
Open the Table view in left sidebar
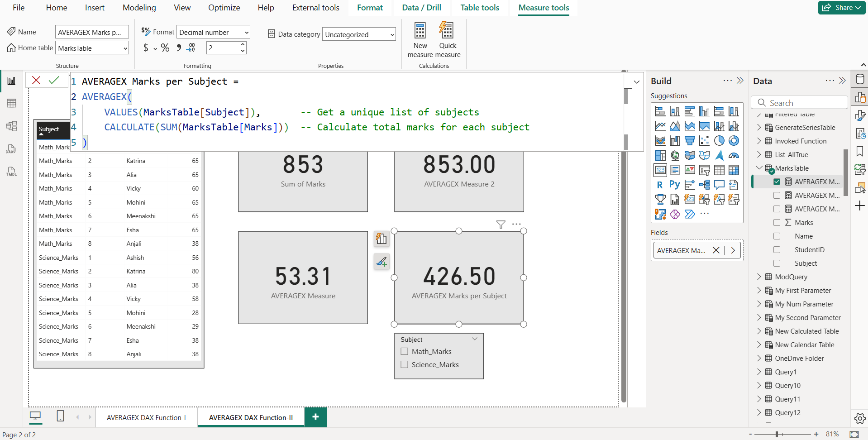coord(11,103)
